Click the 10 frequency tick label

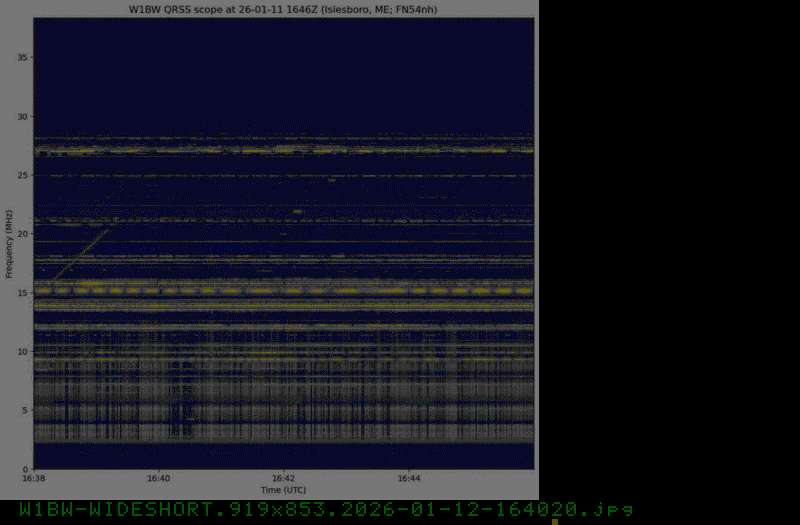tap(21, 351)
